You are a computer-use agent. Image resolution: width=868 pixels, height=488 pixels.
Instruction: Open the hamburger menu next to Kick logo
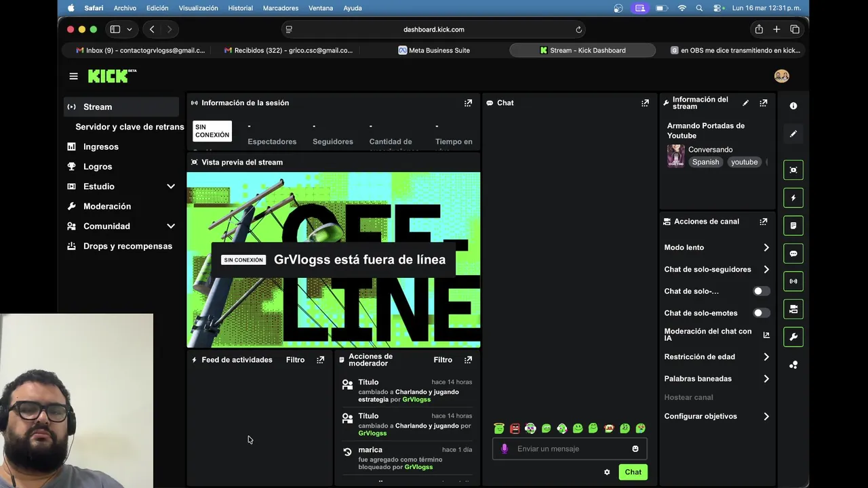[73, 76]
